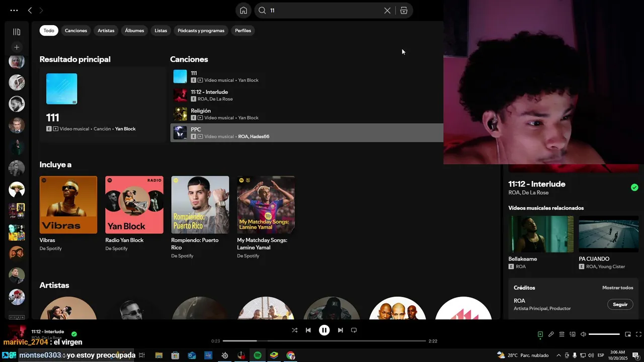Screen dimensions: 644x362
Task: Open My Matchday Songs: Lamine Yamal
Action: [266, 217]
